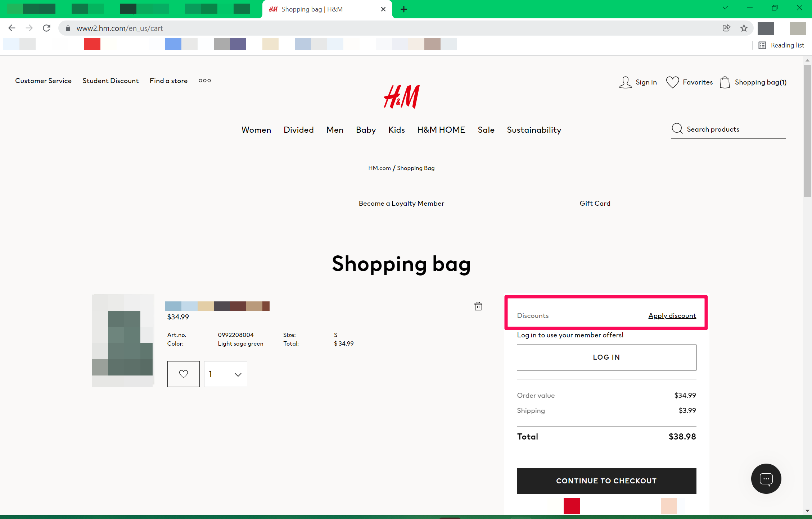Click the Shopping bag(1) text link
Screen dimensions: 812x519
coord(761,82)
